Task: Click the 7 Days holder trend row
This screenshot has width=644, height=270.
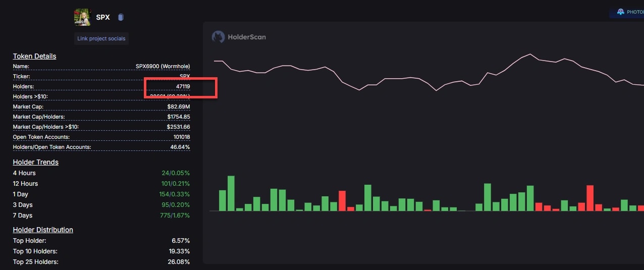Action: click(x=23, y=215)
